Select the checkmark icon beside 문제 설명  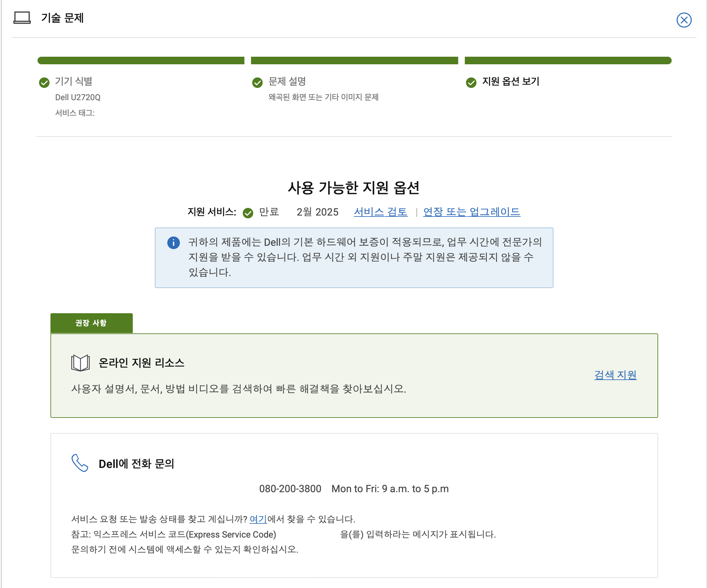pos(257,83)
